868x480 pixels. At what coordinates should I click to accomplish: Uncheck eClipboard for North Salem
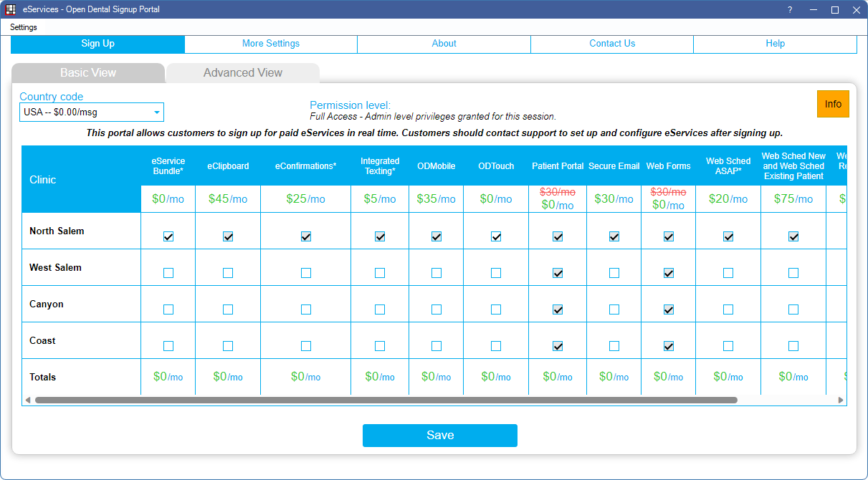228,236
